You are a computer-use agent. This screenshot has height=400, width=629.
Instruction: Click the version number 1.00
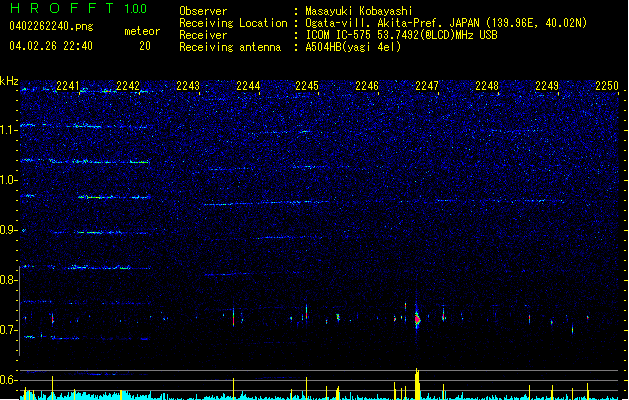(x=136, y=9)
